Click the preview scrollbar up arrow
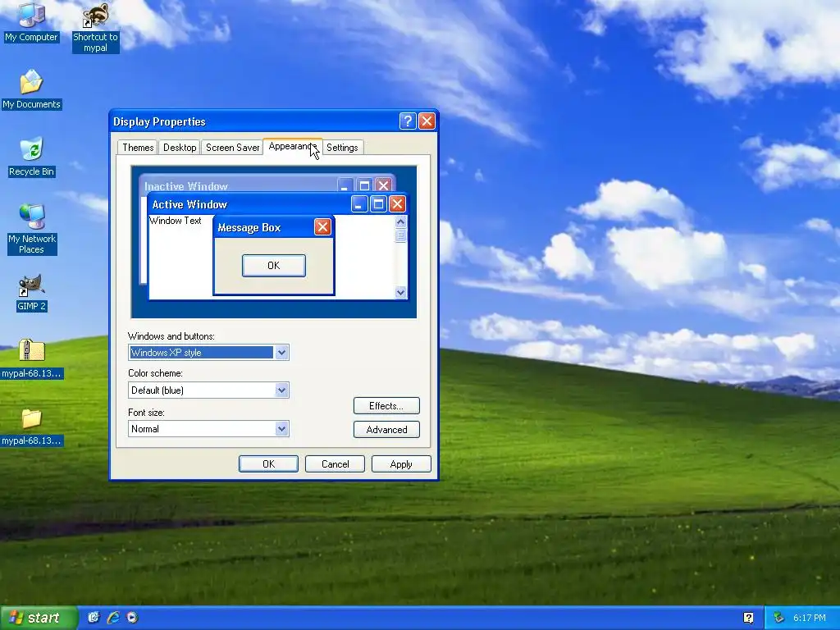This screenshot has height=630, width=840. (400, 221)
